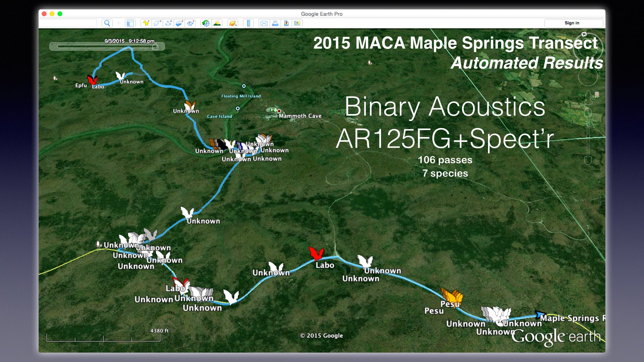Add a new placemark
This screenshot has height=362, width=644.
click(x=146, y=23)
